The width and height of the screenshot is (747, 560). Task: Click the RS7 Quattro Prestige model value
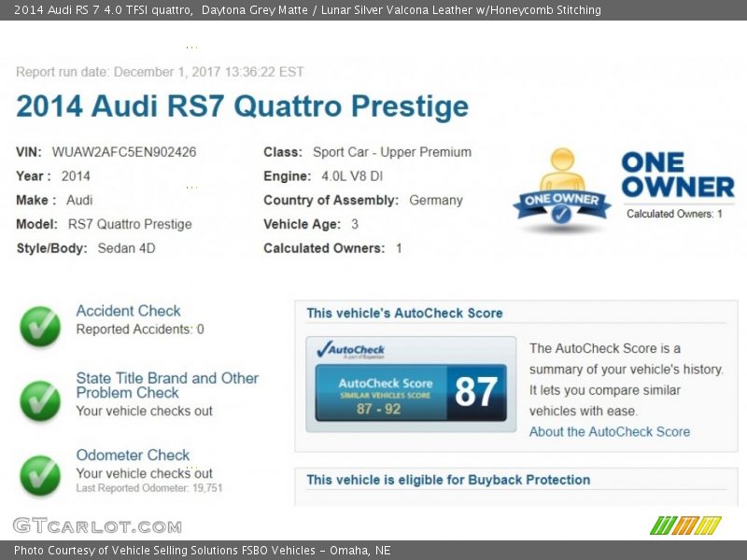[130, 224]
